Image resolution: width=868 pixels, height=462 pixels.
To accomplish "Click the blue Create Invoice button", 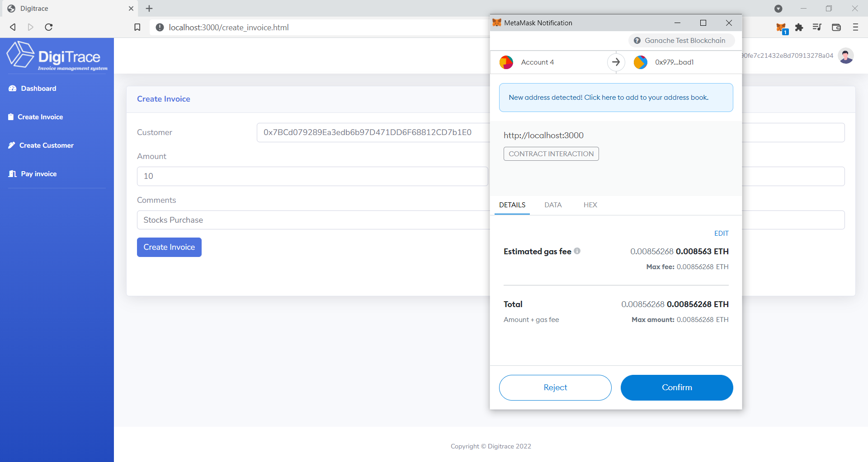I will [x=169, y=247].
